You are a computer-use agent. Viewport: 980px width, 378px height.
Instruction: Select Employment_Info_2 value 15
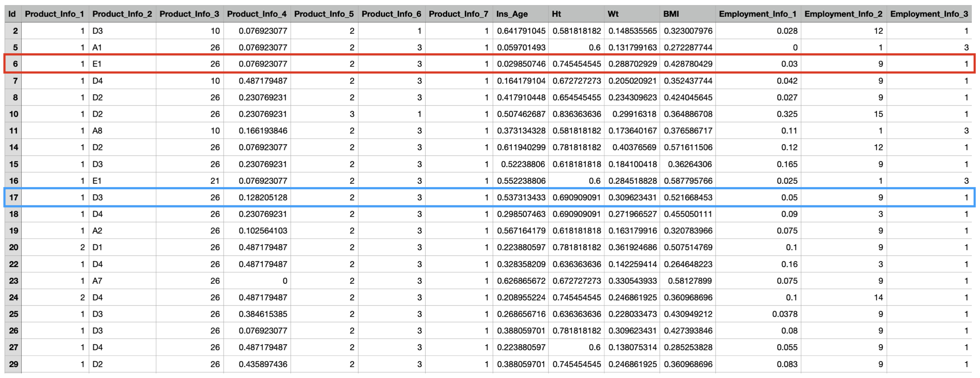pos(844,114)
